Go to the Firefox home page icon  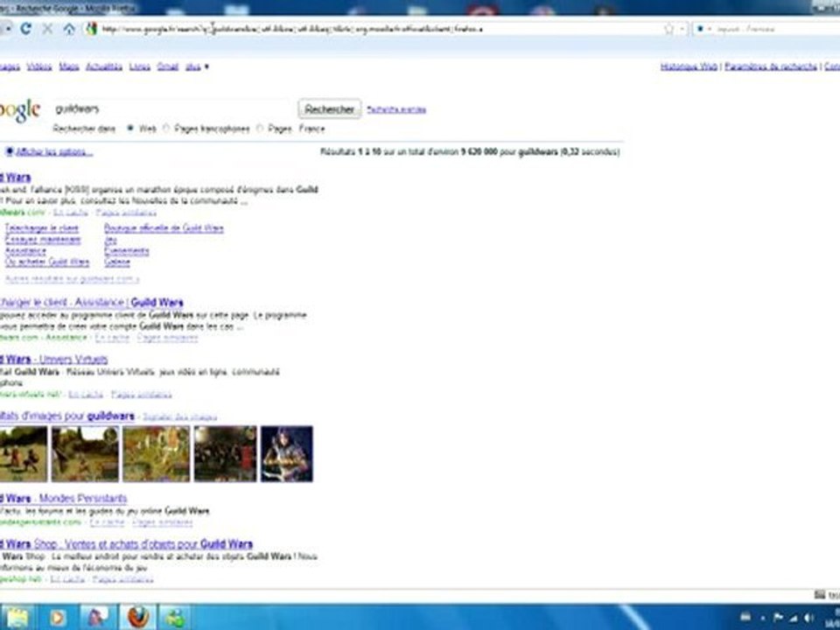click(x=69, y=29)
